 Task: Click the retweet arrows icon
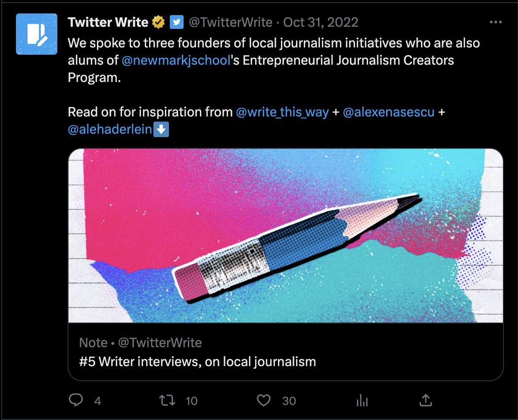pyautogui.click(x=167, y=401)
